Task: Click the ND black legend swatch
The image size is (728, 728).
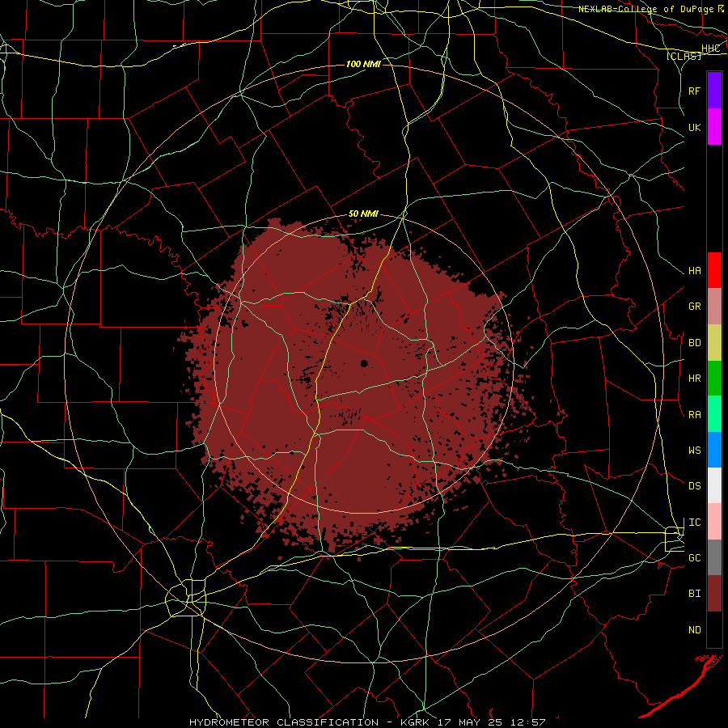Action: [714, 629]
